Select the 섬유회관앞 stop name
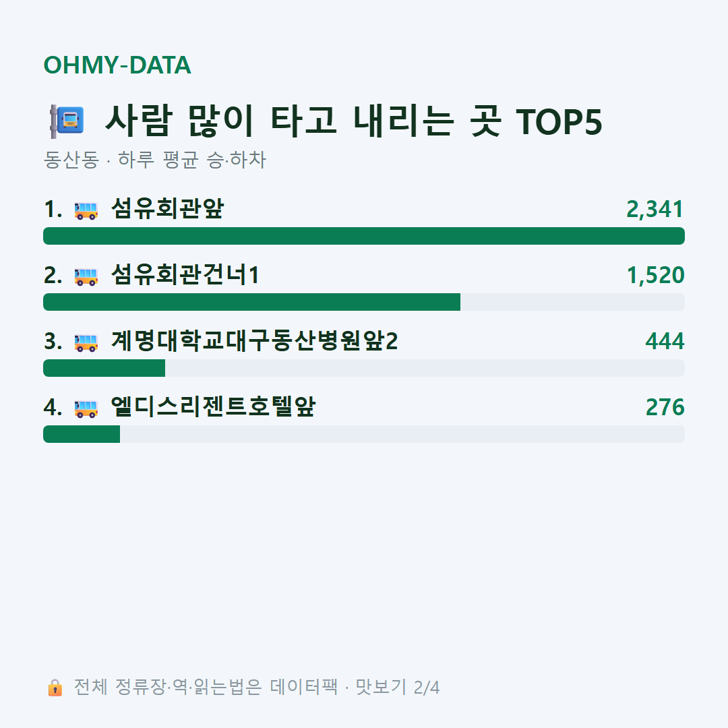 pyautogui.click(x=168, y=209)
